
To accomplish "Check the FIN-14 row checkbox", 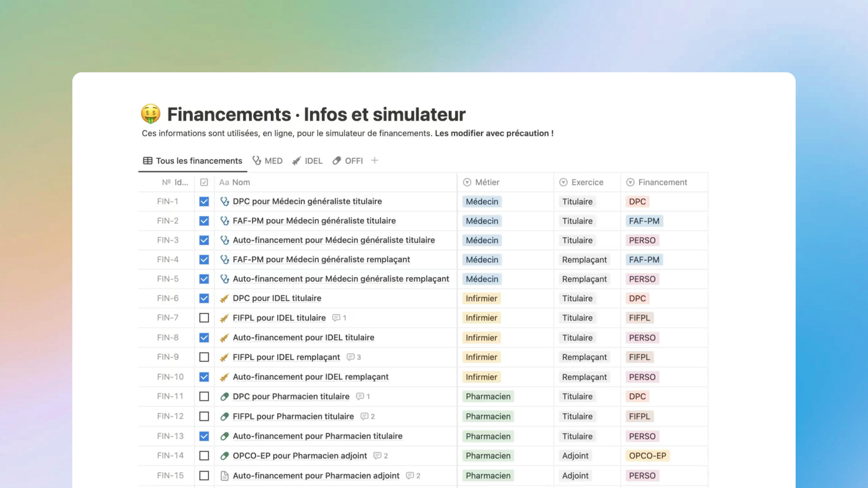I will click(x=204, y=455).
